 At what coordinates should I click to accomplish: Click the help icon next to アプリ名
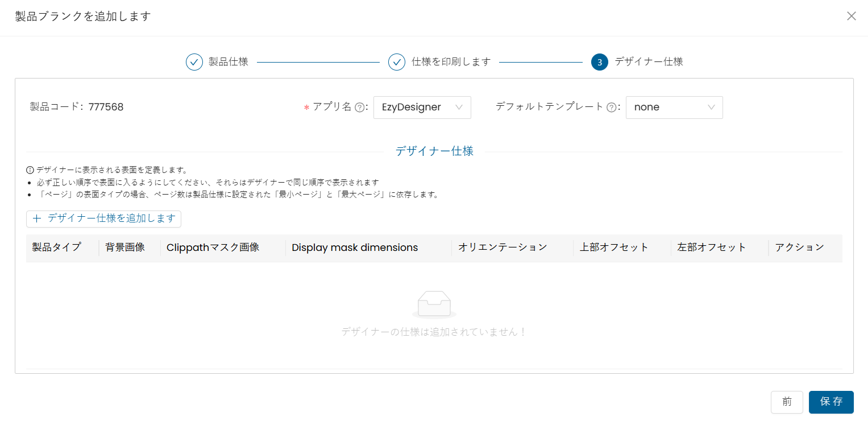point(359,108)
